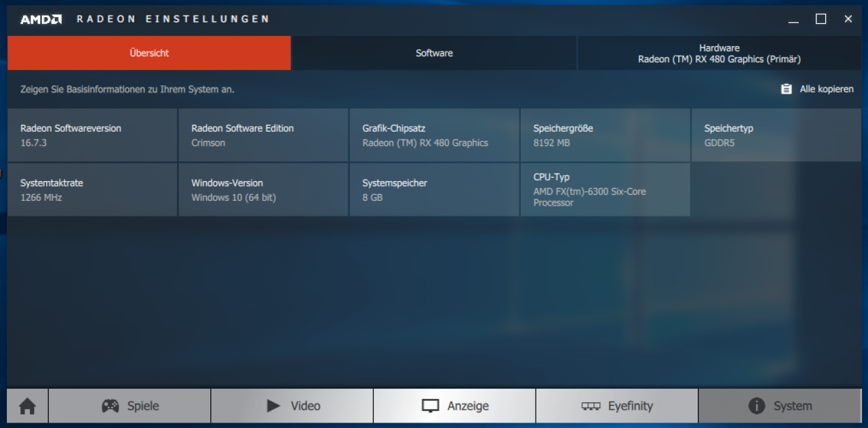
Task: Select the Grafik-Chipsatz tile
Action: click(434, 135)
